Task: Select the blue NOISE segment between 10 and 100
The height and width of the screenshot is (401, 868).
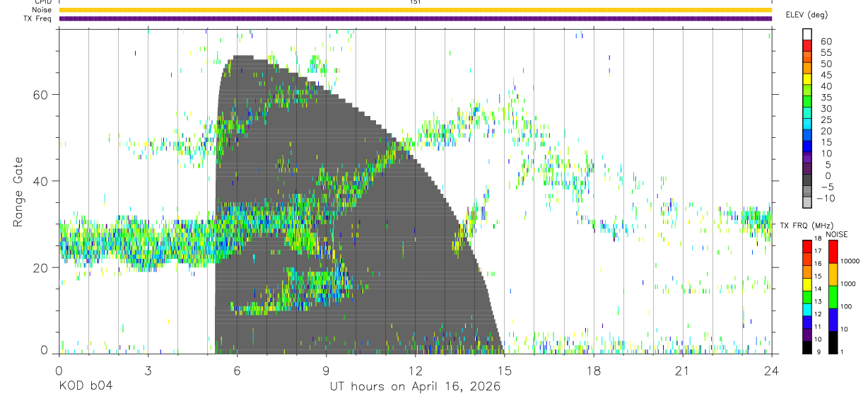Action: (x=832, y=320)
